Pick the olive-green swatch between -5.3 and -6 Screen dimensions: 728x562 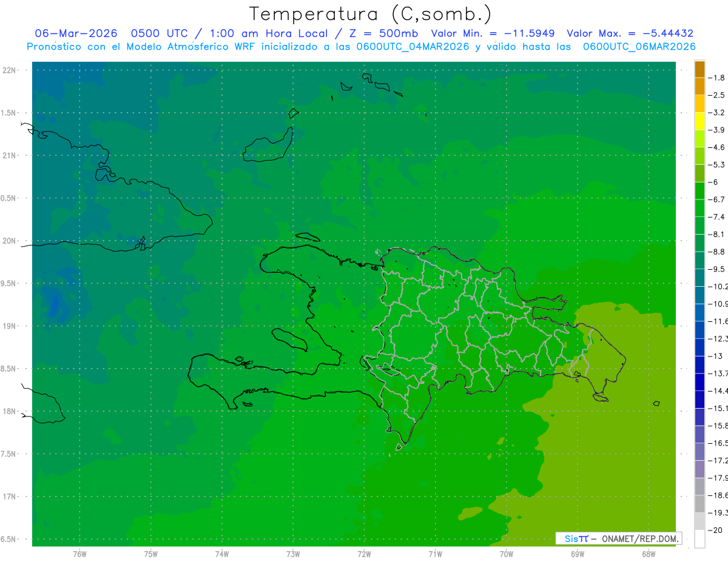[699, 173]
